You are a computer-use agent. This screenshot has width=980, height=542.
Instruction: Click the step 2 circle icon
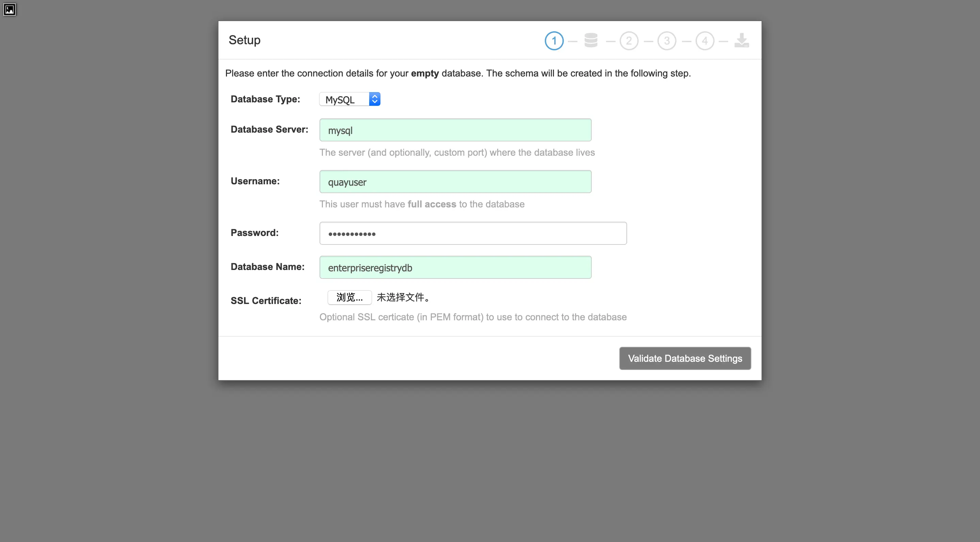629,41
